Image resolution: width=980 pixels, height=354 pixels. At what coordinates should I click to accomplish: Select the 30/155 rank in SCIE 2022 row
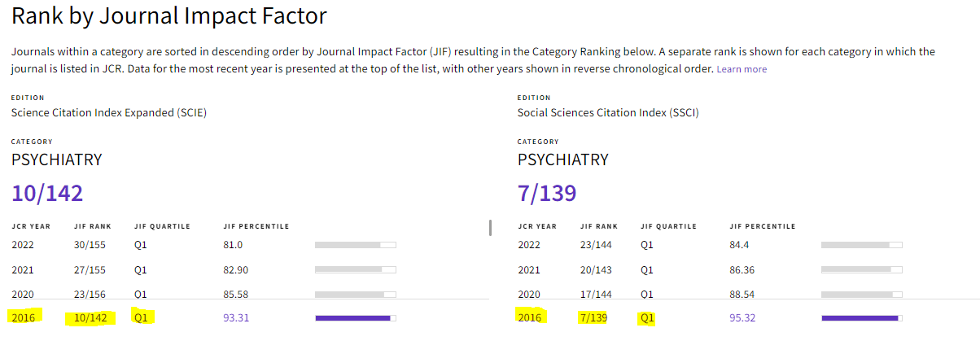89,244
